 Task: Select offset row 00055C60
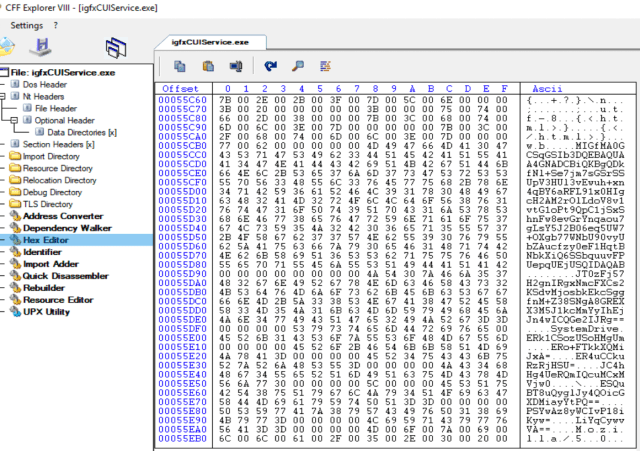pyautogui.click(x=182, y=100)
